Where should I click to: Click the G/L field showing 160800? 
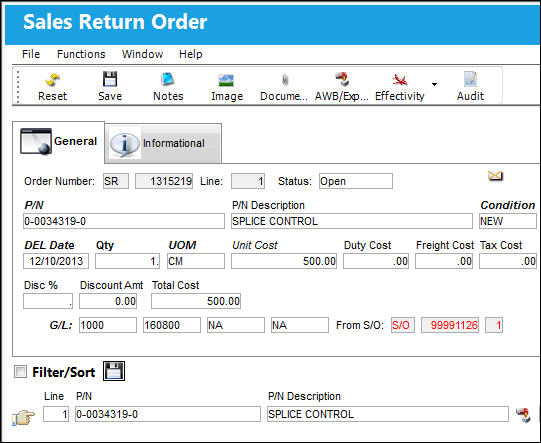[x=172, y=325]
